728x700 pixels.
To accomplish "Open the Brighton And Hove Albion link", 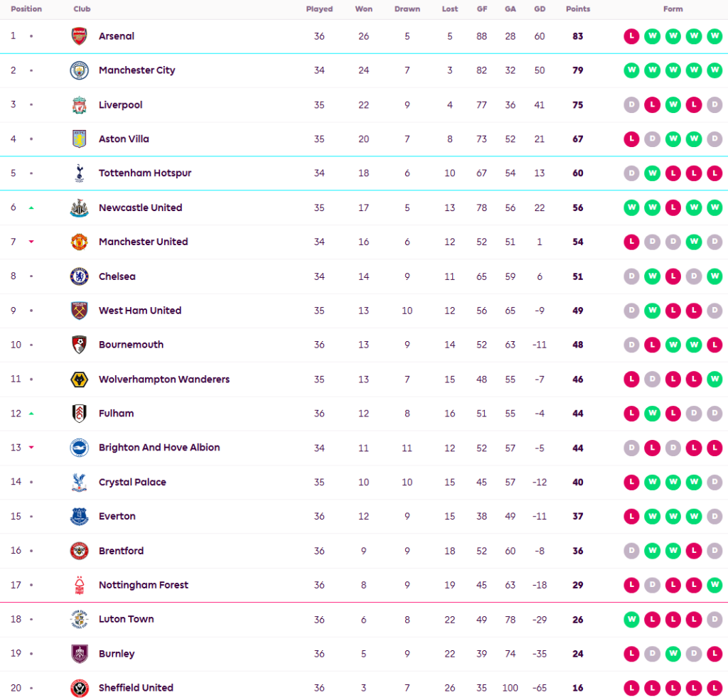I will pyautogui.click(x=159, y=448).
